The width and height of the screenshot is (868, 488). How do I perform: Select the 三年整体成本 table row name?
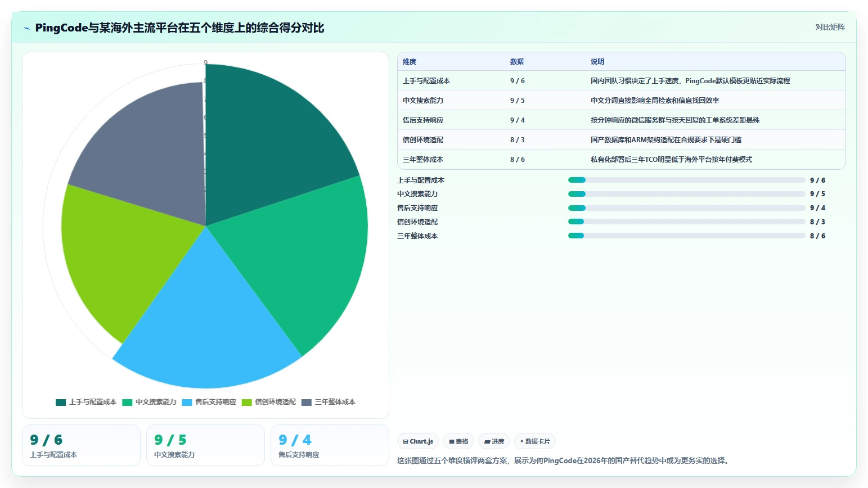pos(423,160)
